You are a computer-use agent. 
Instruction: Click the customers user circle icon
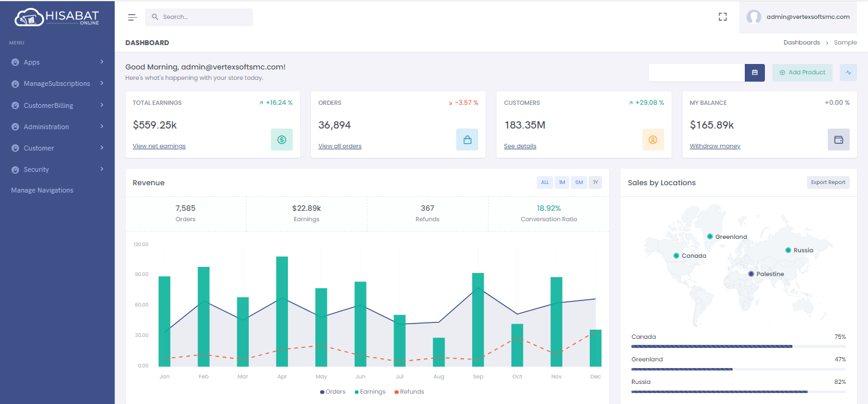(653, 140)
